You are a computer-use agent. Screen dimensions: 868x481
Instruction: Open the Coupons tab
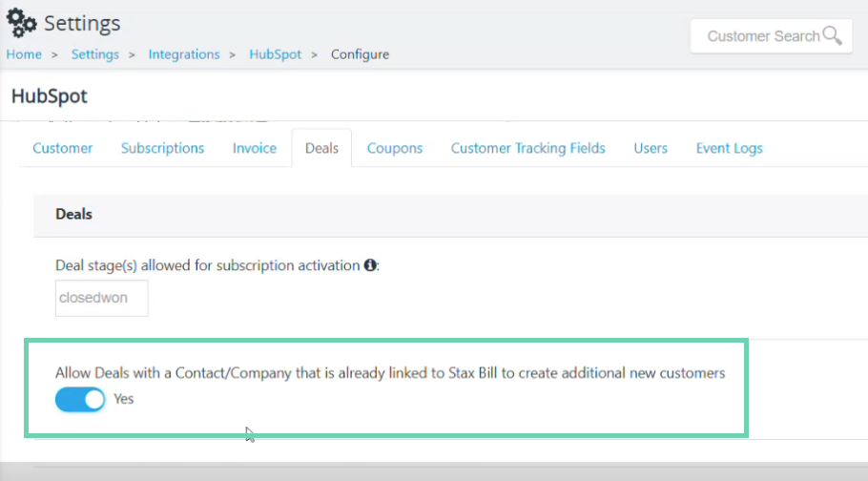(395, 148)
